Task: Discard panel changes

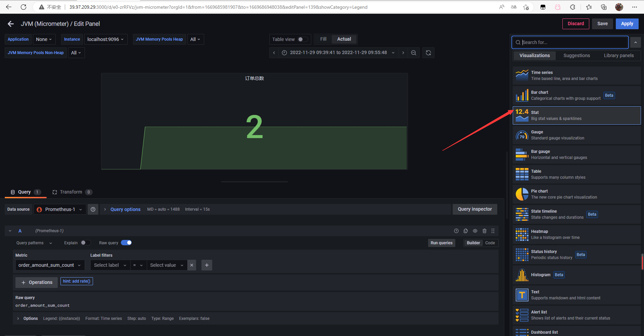Action: pos(576,24)
